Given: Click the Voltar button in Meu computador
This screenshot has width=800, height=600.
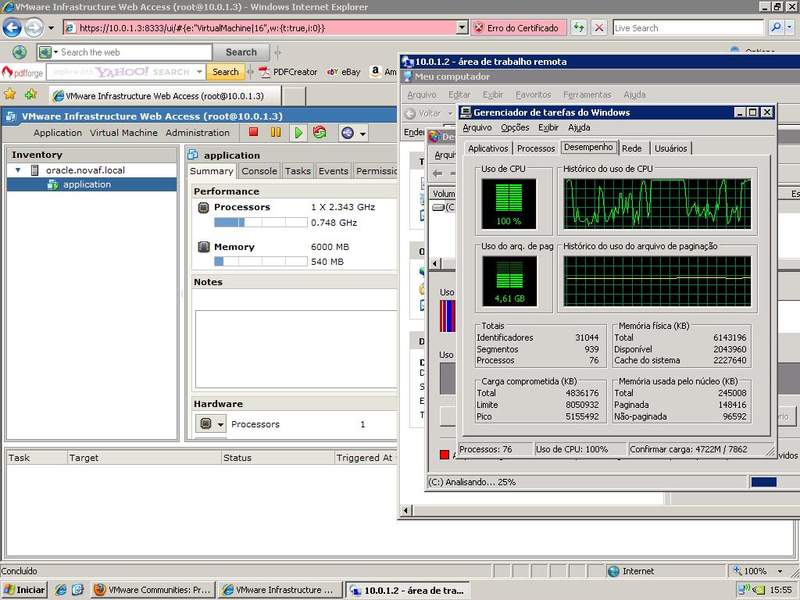Looking at the screenshot, I should 423,113.
